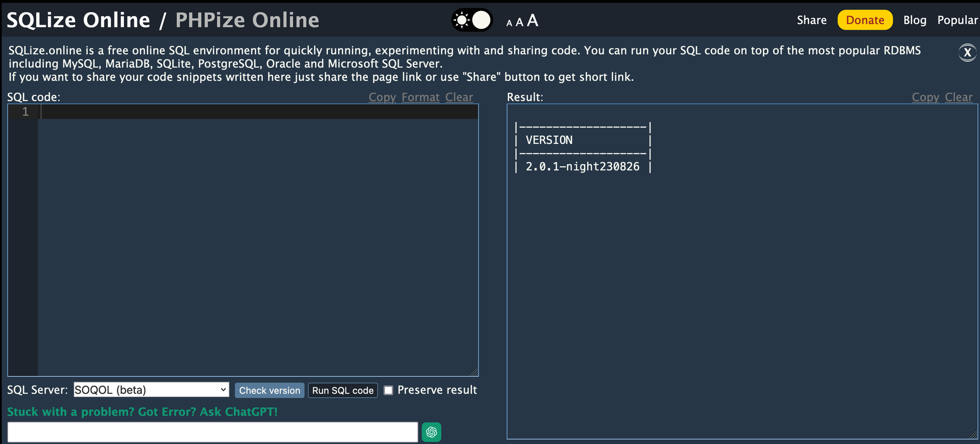Open the SQL Server dropdown
980x444 pixels.
pyautogui.click(x=151, y=390)
